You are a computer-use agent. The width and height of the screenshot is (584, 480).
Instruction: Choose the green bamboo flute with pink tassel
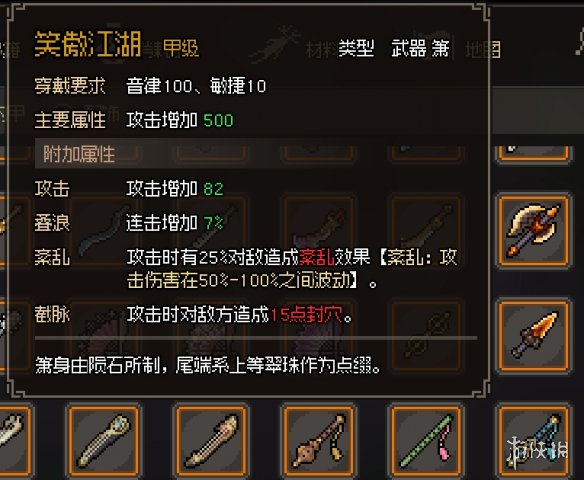click(425, 441)
